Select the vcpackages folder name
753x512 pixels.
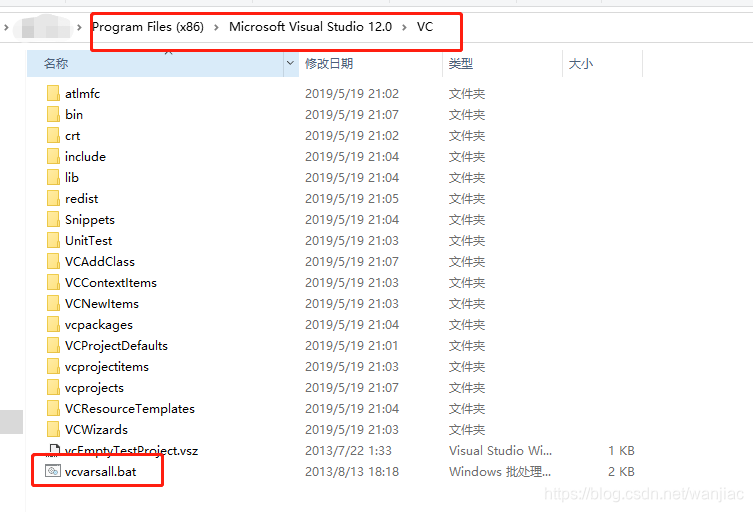(98, 324)
